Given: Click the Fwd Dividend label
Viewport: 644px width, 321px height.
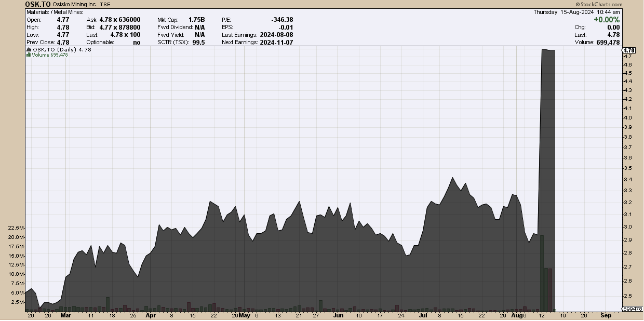Looking at the screenshot, I should [x=175, y=27].
